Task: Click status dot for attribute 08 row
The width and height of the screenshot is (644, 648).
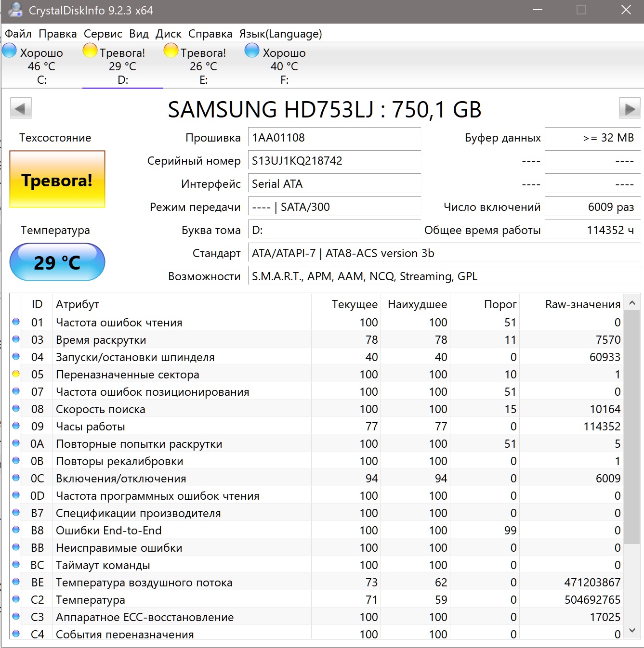Action: (16, 409)
